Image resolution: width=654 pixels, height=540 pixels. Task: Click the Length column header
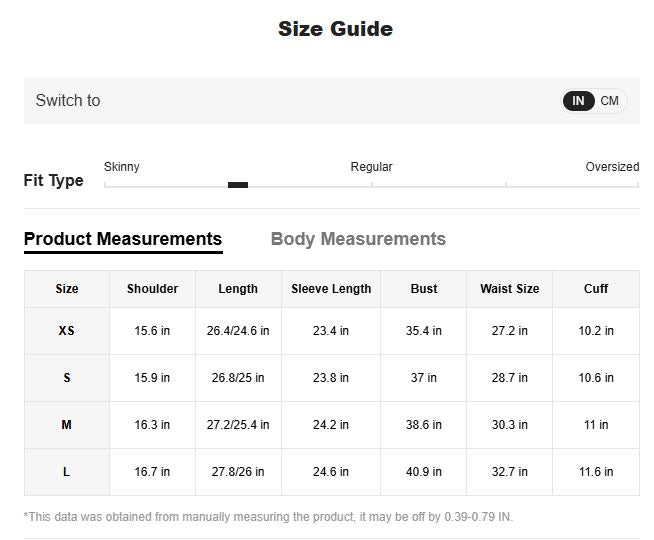tap(238, 289)
